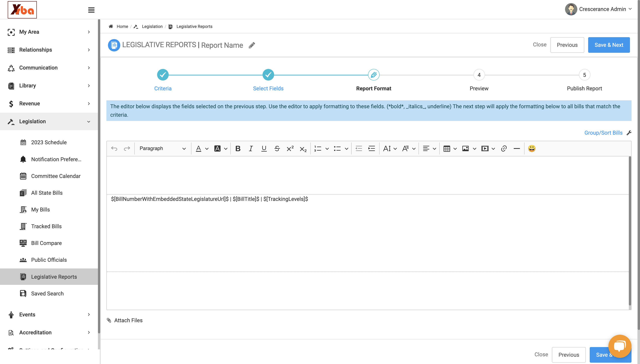
Task: Toggle sidebar with hamburger menu
Action: click(x=91, y=10)
